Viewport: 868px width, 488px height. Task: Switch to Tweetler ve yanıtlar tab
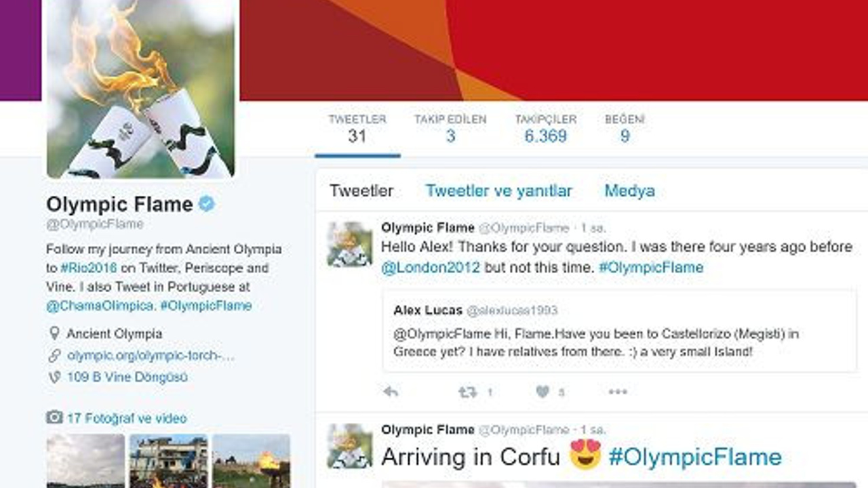tap(499, 191)
